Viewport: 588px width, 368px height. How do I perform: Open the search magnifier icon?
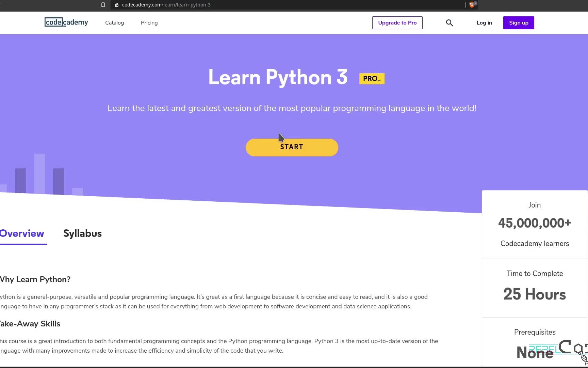[x=450, y=23]
